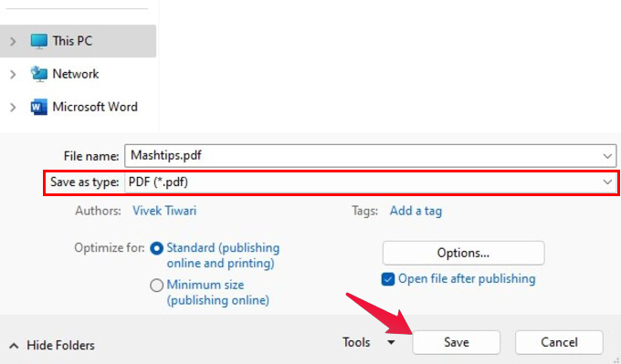Select Standard publishing radio button
The height and width of the screenshot is (364, 621).
tap(156, 248)
